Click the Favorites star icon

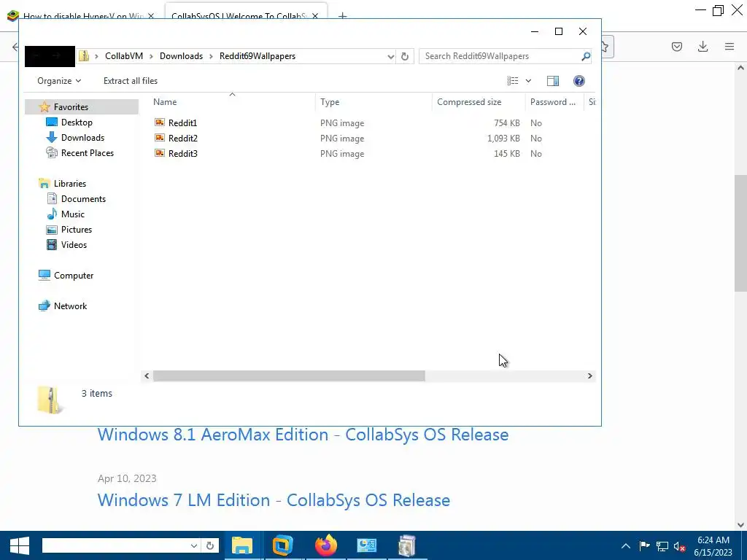point(44,106)
